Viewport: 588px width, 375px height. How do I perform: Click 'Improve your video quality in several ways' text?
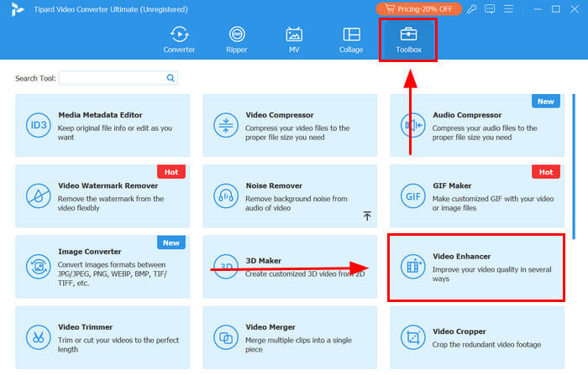(491, 274)
